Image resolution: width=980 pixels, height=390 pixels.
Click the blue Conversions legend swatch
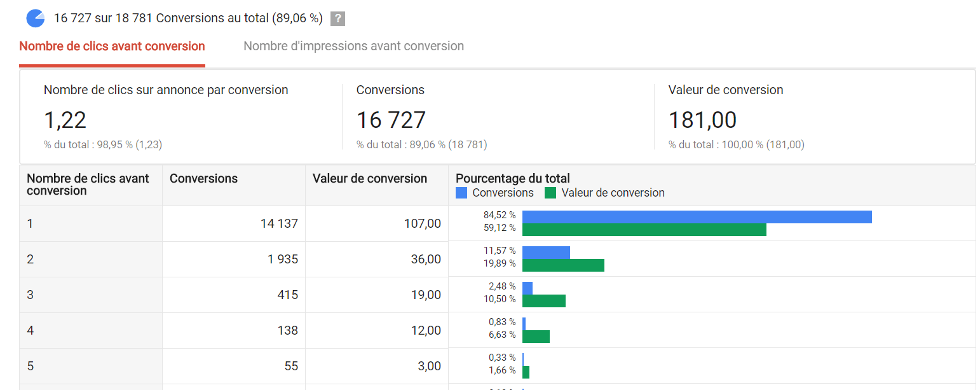pyautogui.click(x=460, y=192)
